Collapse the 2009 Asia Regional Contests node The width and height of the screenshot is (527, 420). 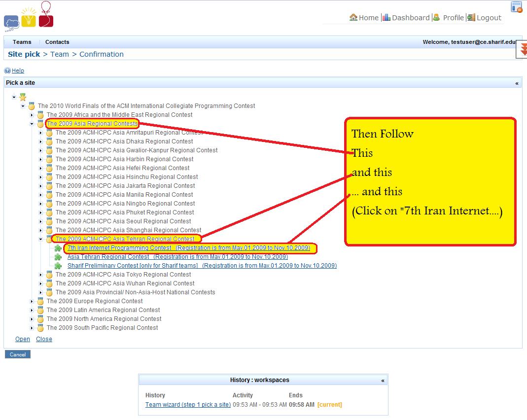point(32,124)
